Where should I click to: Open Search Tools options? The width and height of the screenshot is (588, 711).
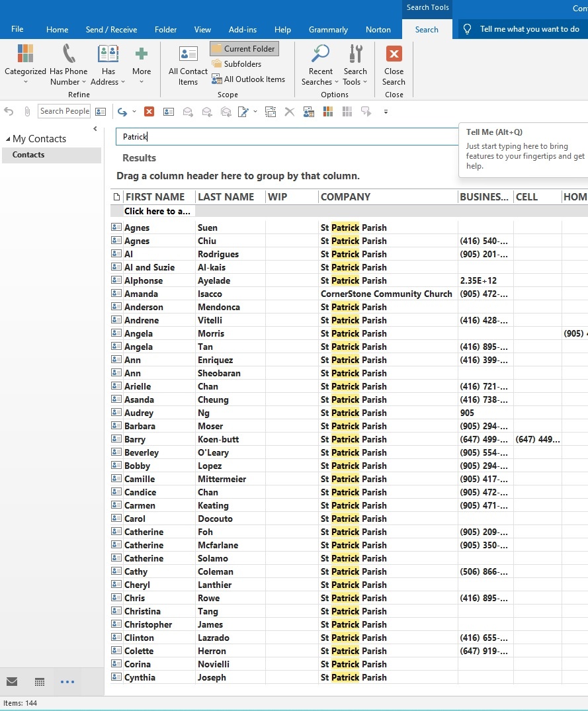(x=355, y=64)
